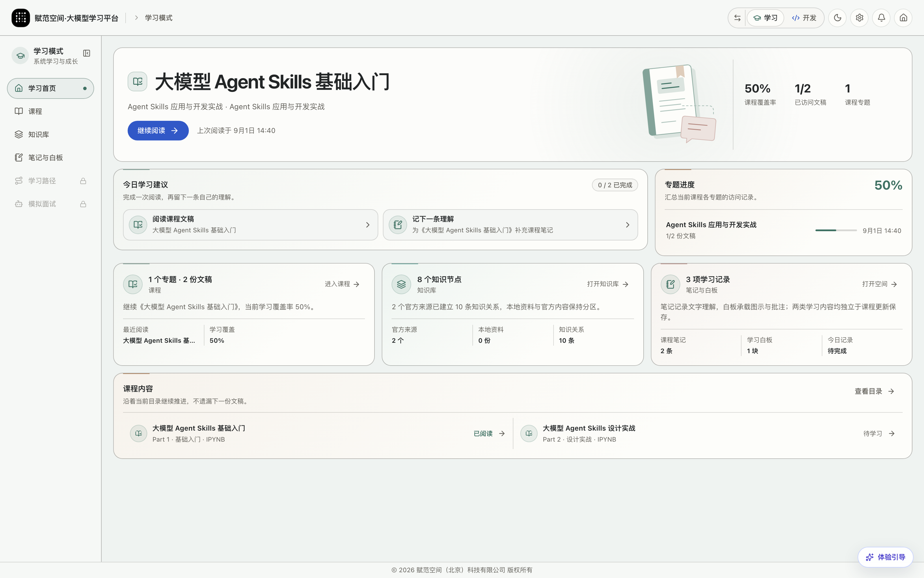Click locked 模拟面试 sidebar item
The image size is (924, 578).
tap(51, 204)
